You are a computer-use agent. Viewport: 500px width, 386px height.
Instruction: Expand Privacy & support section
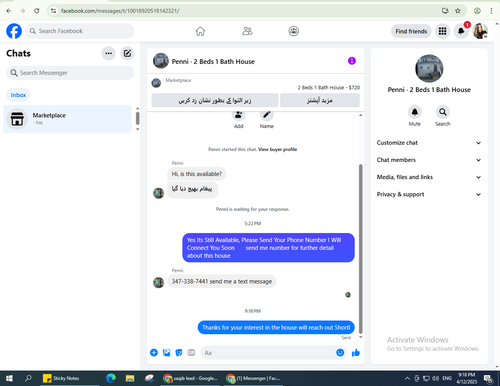(429, 194)
